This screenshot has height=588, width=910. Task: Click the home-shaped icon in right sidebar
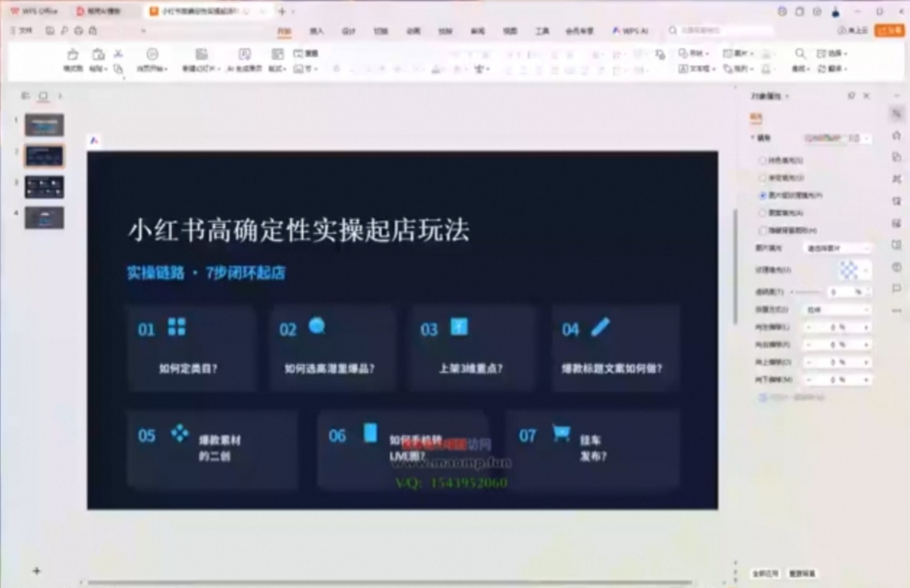click(x=897, y=135)
